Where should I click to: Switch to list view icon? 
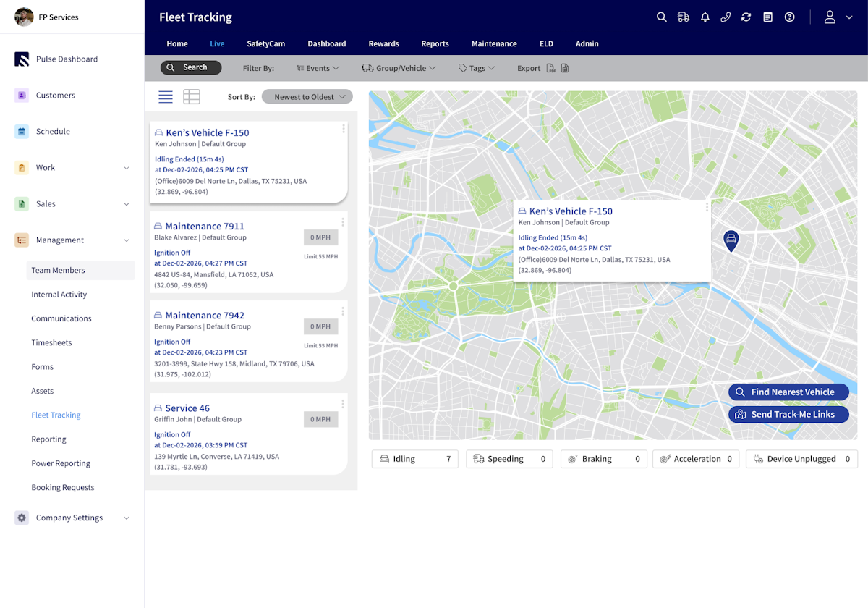click(x=166, y=97)
